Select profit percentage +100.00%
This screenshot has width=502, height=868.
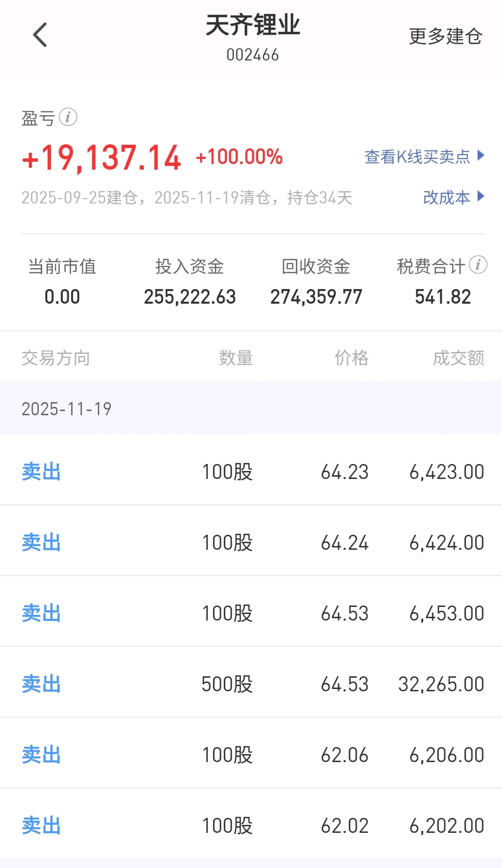[239, 157]
